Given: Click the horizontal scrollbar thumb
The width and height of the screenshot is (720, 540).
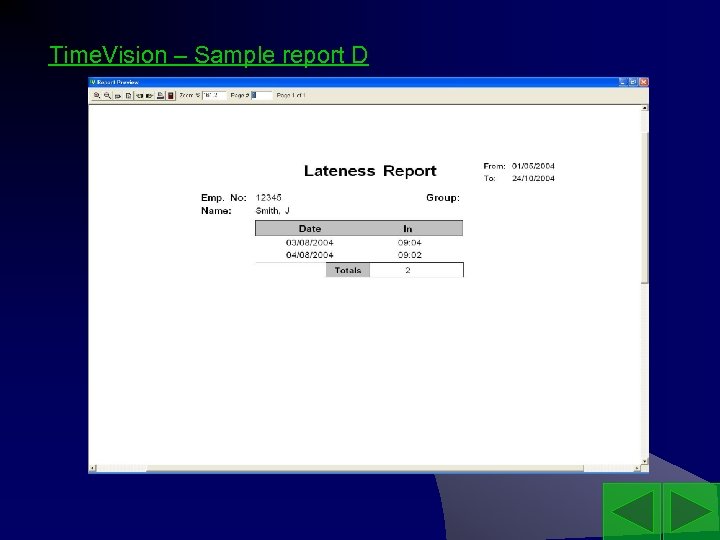Looking at the screenshot, I should (365, 468).
